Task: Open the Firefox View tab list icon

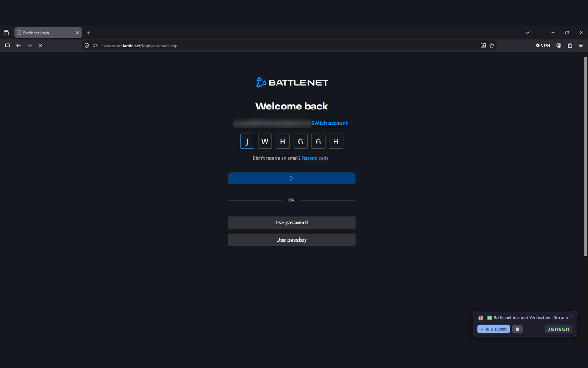Action: tap(6, 33)
